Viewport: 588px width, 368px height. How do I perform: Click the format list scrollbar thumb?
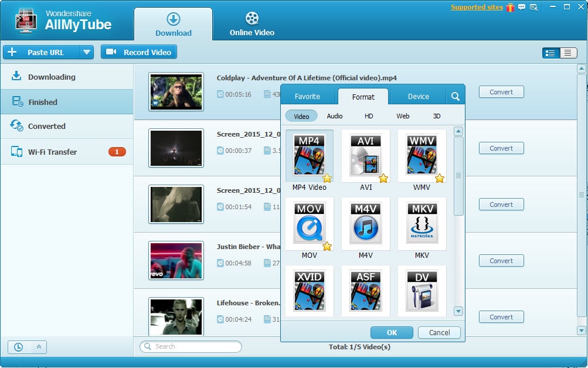click(458, 176)
